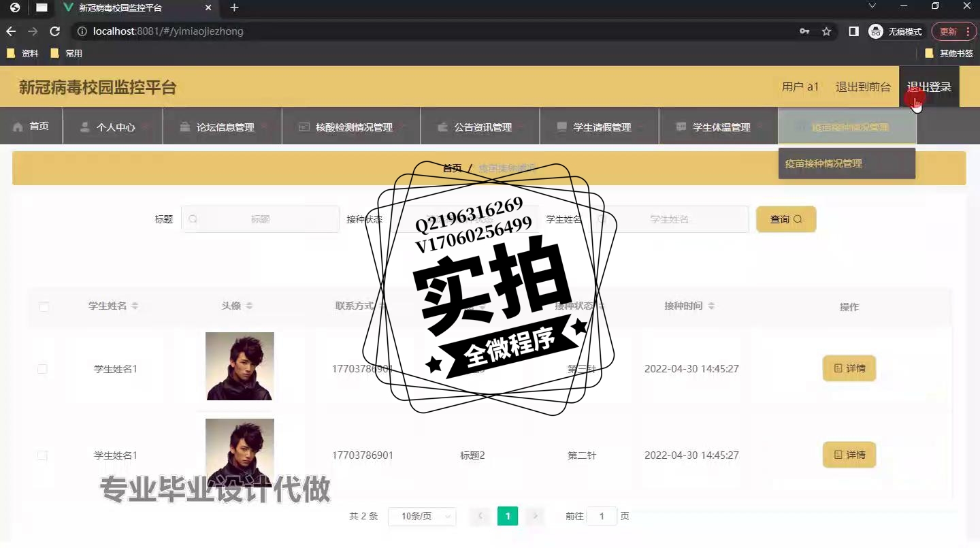Open the 论坛信息管理 menu
Screen dimensions: 980x548
223,127
